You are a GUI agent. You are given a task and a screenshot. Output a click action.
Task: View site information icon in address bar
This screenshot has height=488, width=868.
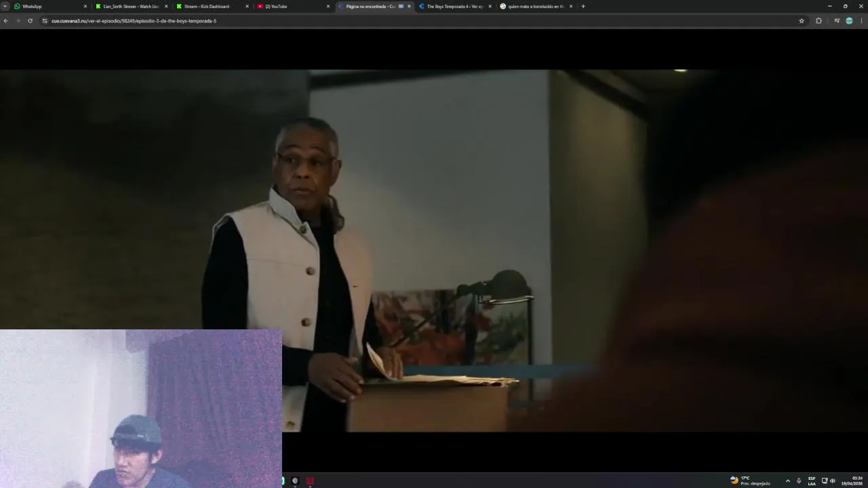tap(45, 21)
